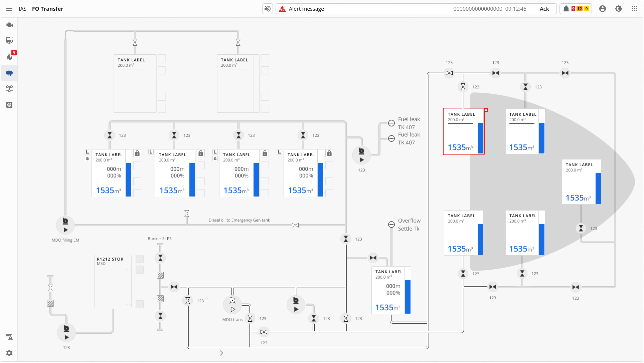Select network topology sidebar icon
The image size is (644, 363).
pos(9,89)
